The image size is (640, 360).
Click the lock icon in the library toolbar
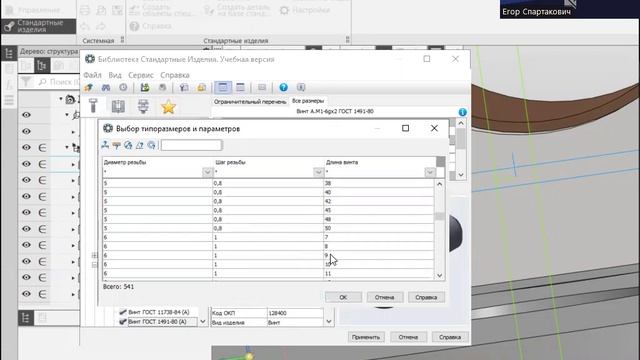coord(202,87)
